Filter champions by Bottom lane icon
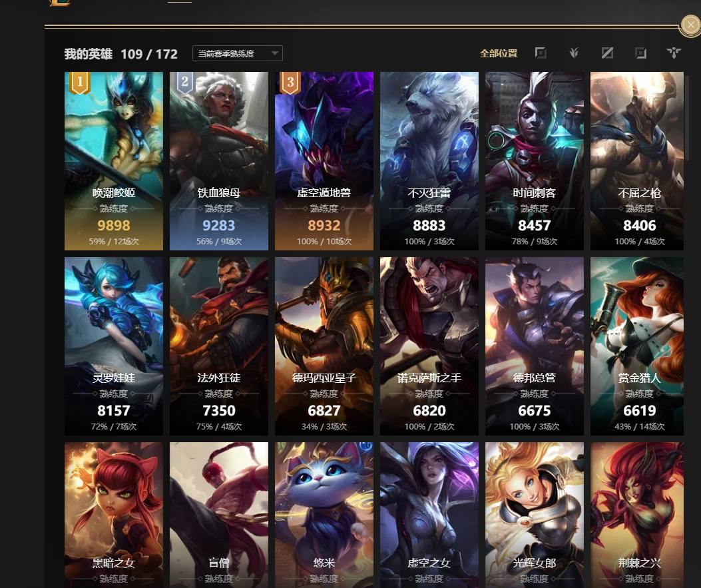The image size is (701, 588). point(640,53)
